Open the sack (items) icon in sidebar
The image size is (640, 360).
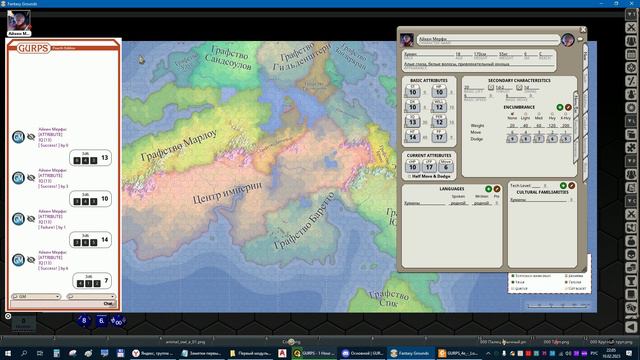click(631, 241)
